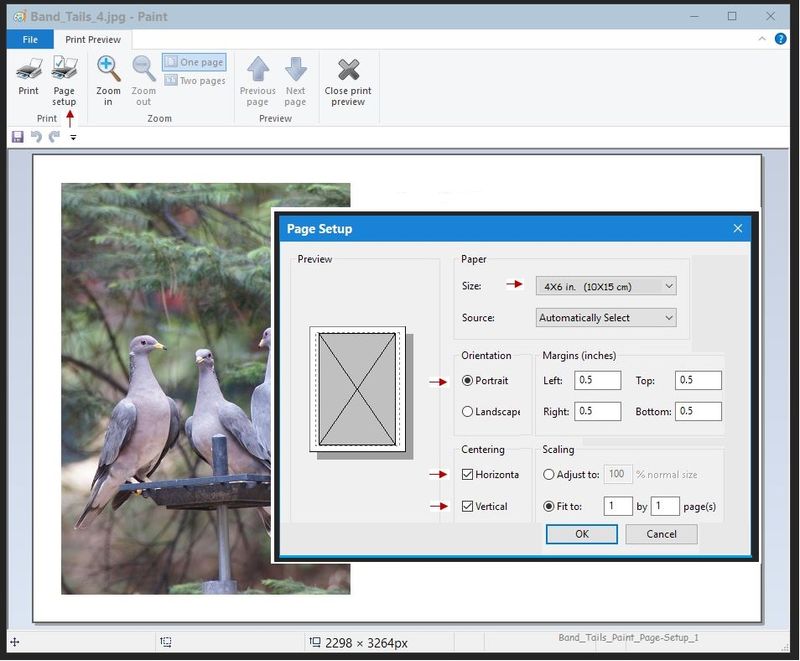Click the Bottom margin field

click(x=698, y=412)
